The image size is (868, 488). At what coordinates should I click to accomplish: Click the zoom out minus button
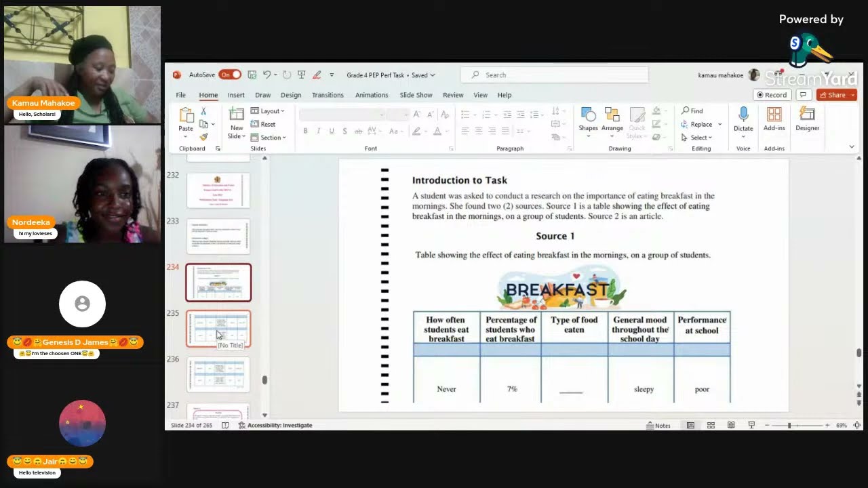coord(767,425)
